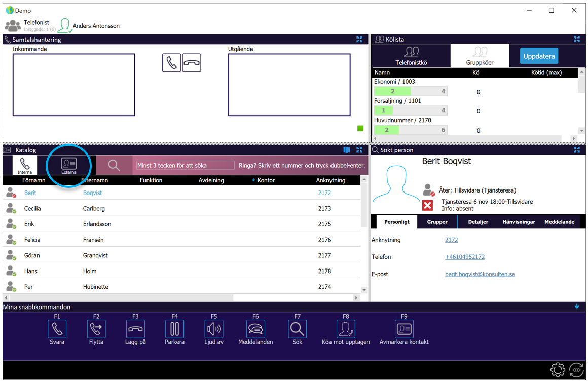
Task: Switch to the Gruppköer tab
Action: pyautogui.click(x=480, y=56)
